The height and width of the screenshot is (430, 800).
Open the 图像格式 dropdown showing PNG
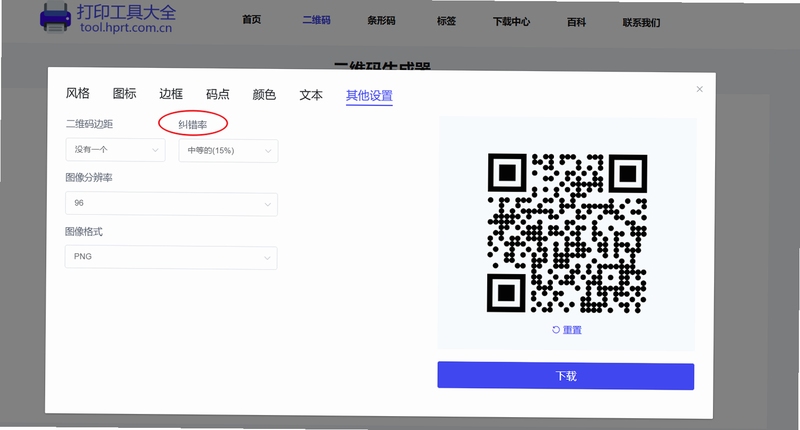click(171, 257)
